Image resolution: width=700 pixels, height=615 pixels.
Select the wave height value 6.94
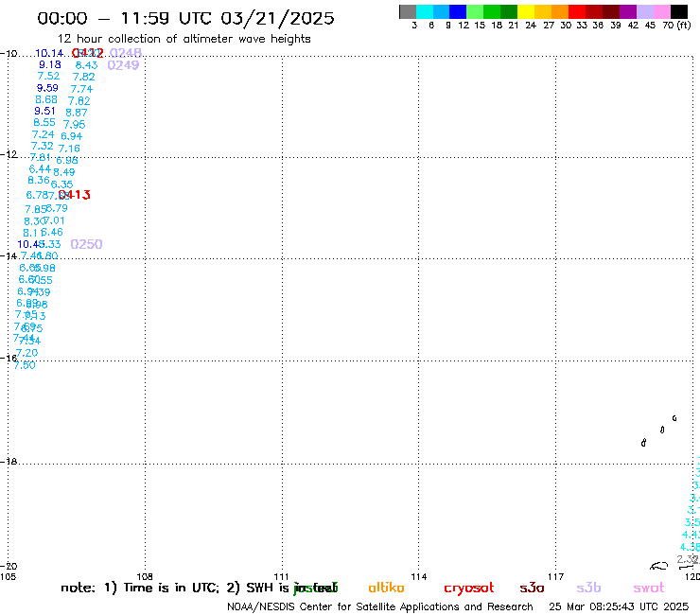pyautogui.click(x=72, y=136)
